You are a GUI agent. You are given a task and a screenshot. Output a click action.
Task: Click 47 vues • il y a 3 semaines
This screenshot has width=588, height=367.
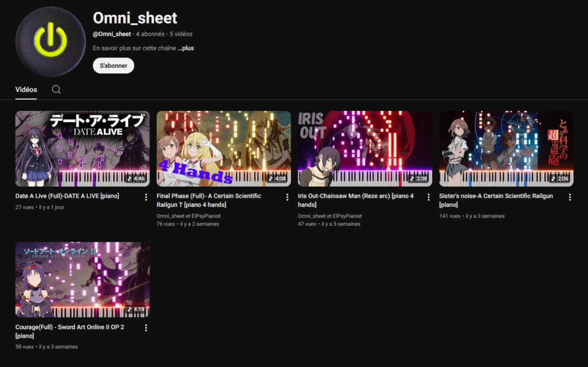(329, 224)
